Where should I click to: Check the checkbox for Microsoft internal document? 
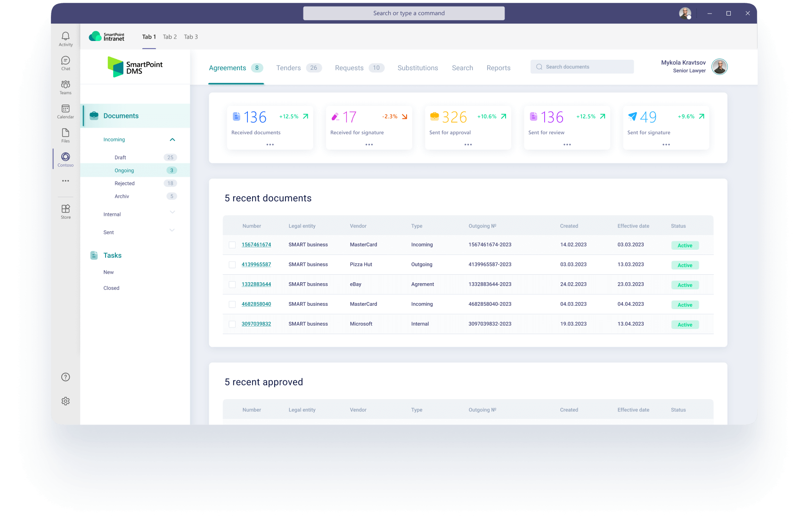[x=232, y=324]
